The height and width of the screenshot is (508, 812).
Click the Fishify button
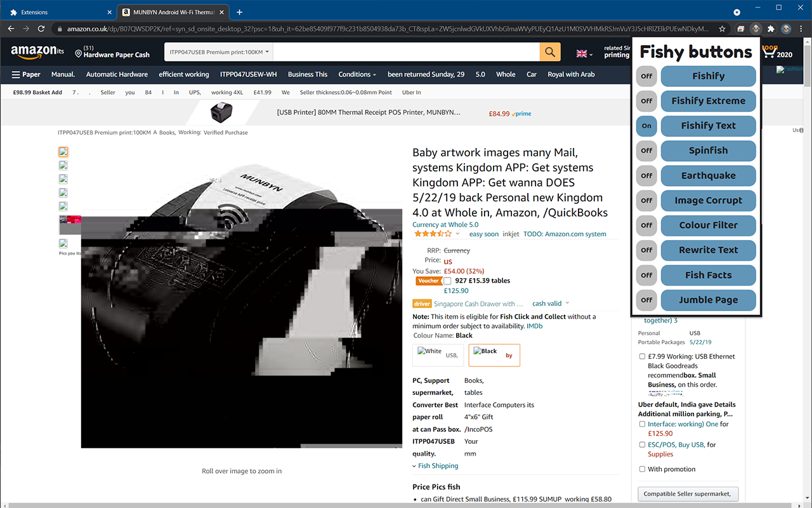(709, 76)
